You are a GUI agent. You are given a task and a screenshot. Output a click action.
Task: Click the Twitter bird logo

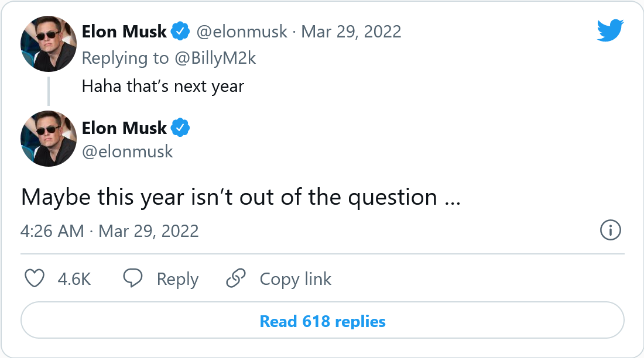[610, 30]
